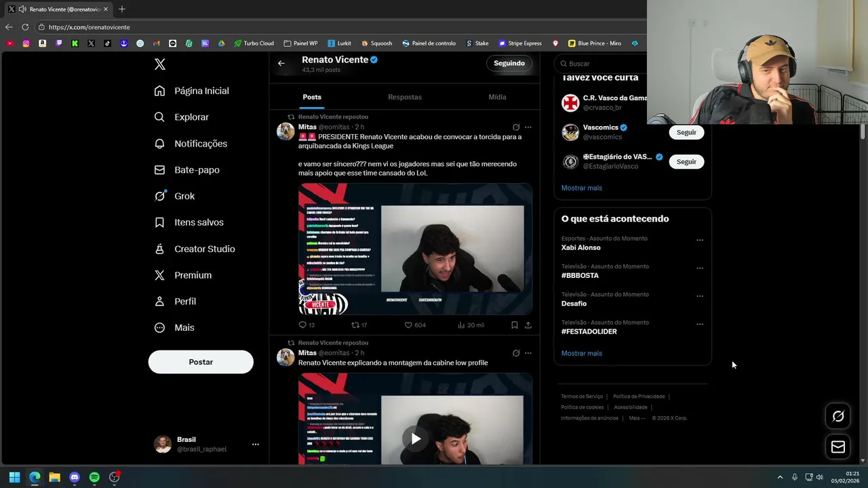Click the Postar button
868x488 pixels.
point(201,362)
